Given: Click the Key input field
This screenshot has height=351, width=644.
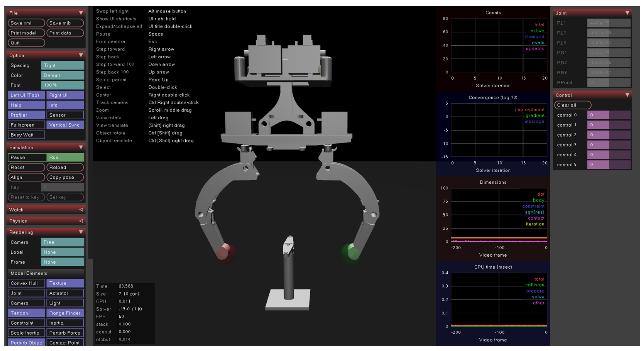Looking at the screenshot, I should point(62,187).
